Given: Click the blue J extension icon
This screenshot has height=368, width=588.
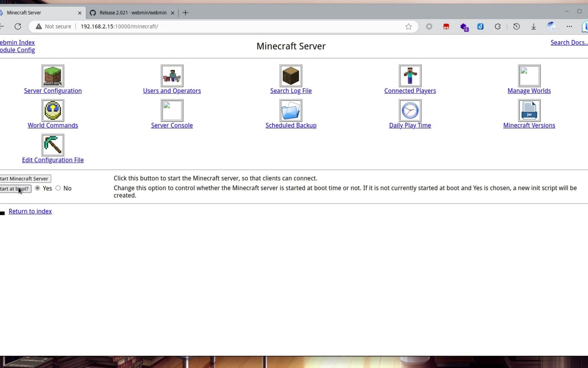Looking at the screenshot, I should pos(480,26).
